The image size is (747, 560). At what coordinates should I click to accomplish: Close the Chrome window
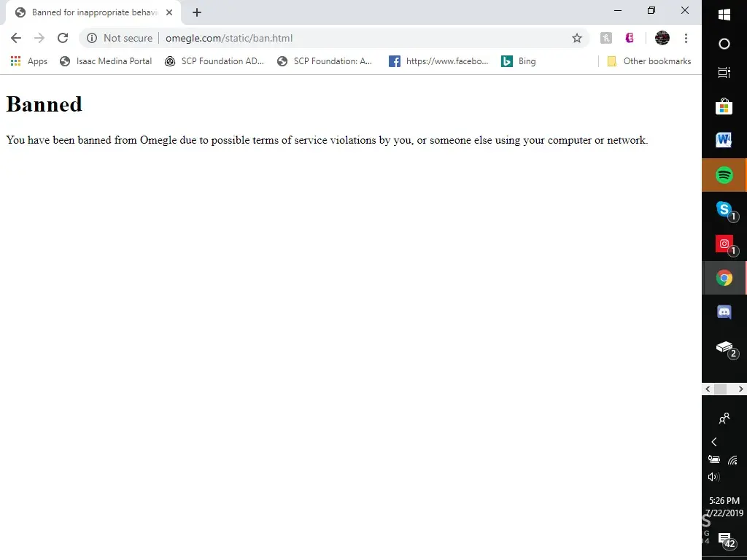pos(685,10)
